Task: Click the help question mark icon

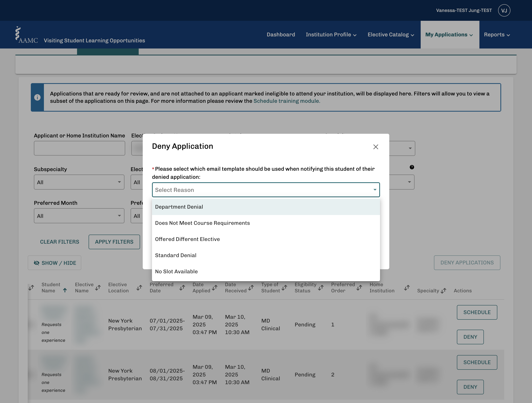Action: [412, 167]
